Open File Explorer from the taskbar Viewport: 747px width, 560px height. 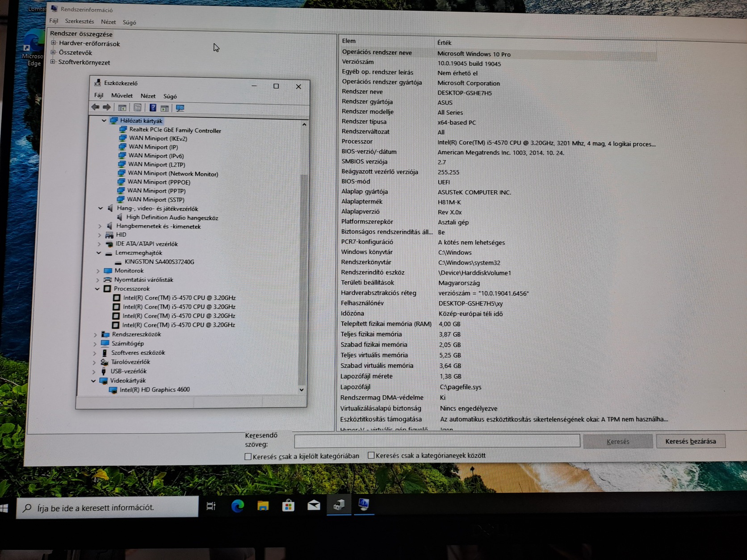(263, 506)
